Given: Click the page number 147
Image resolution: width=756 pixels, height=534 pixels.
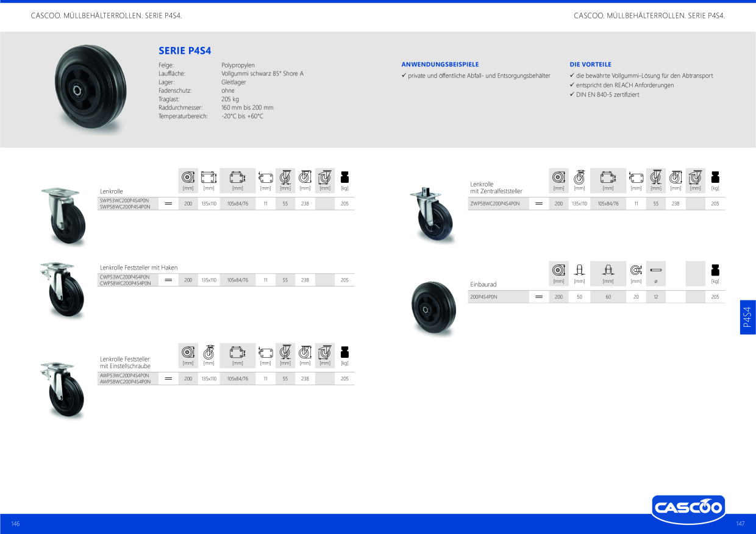Looking at the screenshot, I should point(741,524).
